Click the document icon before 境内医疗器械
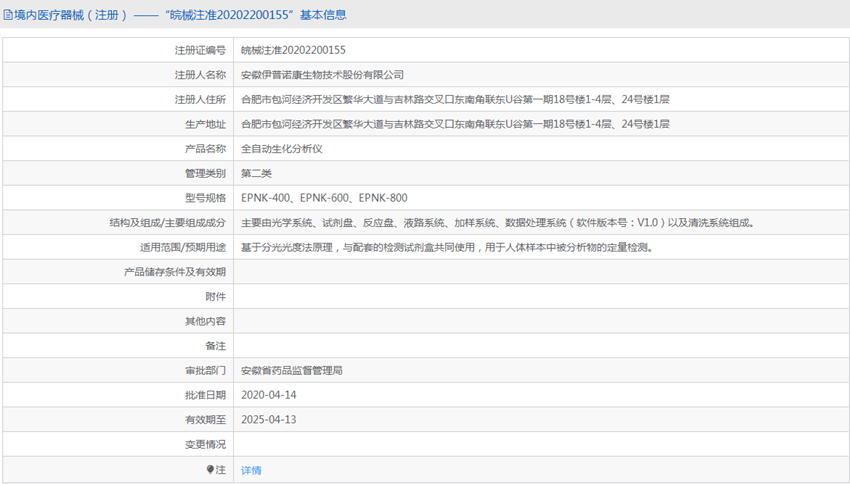850x484 pixels. tap(8, 15)
